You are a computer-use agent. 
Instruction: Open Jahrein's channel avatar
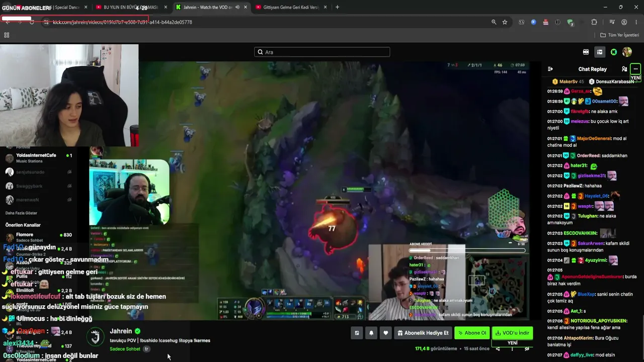95,336
